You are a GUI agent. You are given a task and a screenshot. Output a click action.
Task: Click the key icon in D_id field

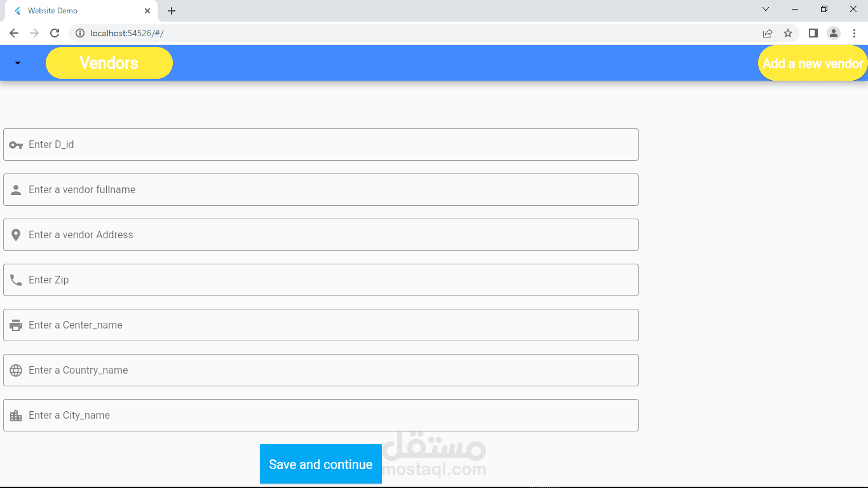click(16, 145)
